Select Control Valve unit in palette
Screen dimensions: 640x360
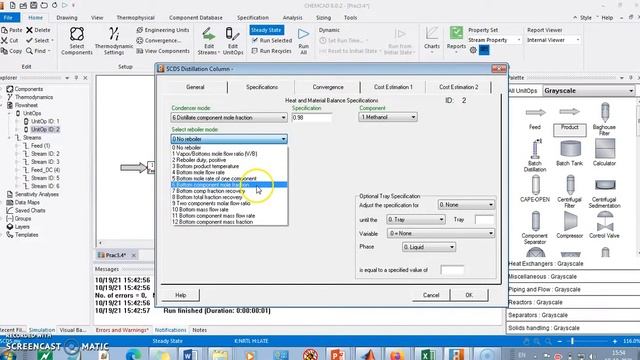coord(604,225)
